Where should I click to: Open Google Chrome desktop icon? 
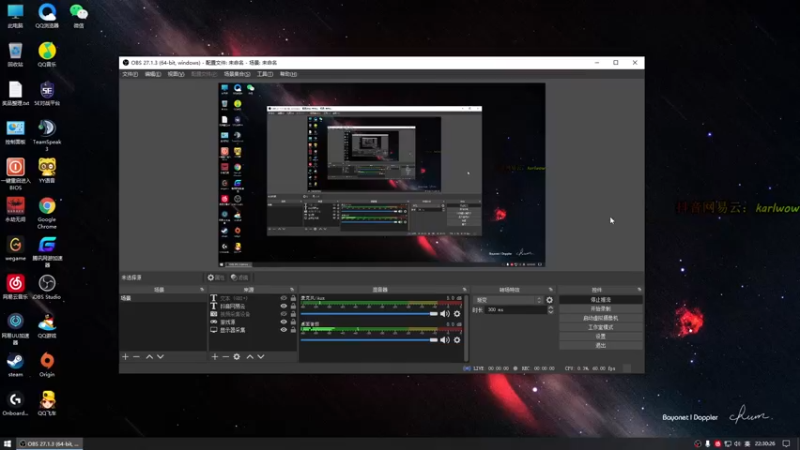(47, 213)
